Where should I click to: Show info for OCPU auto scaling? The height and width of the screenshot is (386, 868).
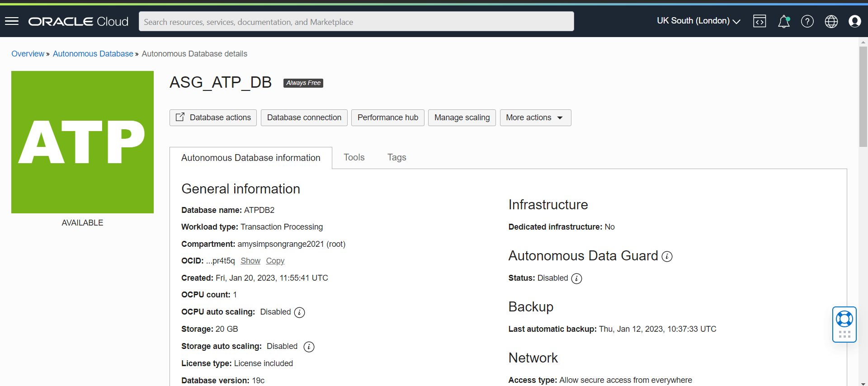[x=299, y=312]
